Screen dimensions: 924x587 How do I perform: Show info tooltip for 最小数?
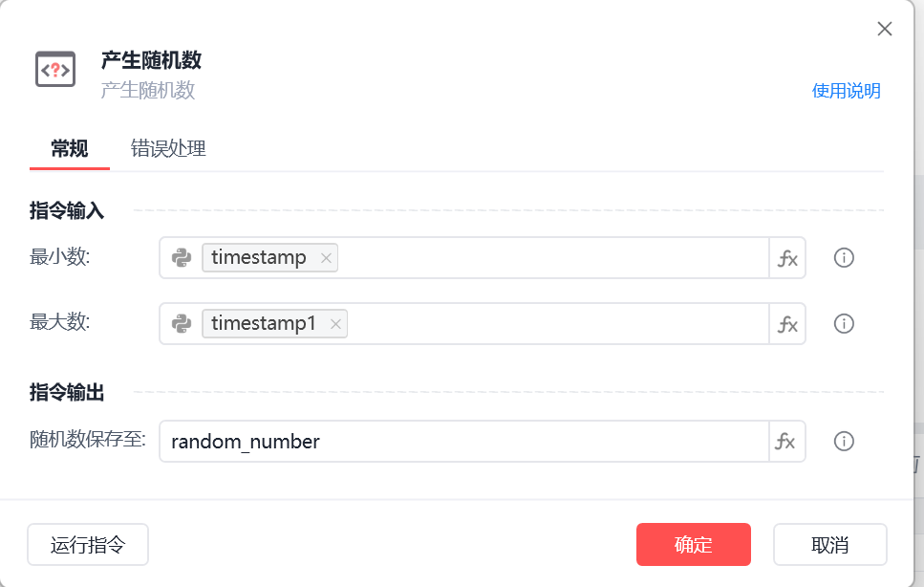[844, 257]
